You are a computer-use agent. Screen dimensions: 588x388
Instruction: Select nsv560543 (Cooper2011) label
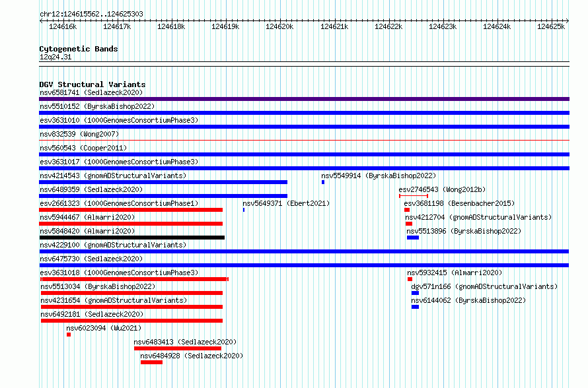pyautogui.click(x=83, y=148)
